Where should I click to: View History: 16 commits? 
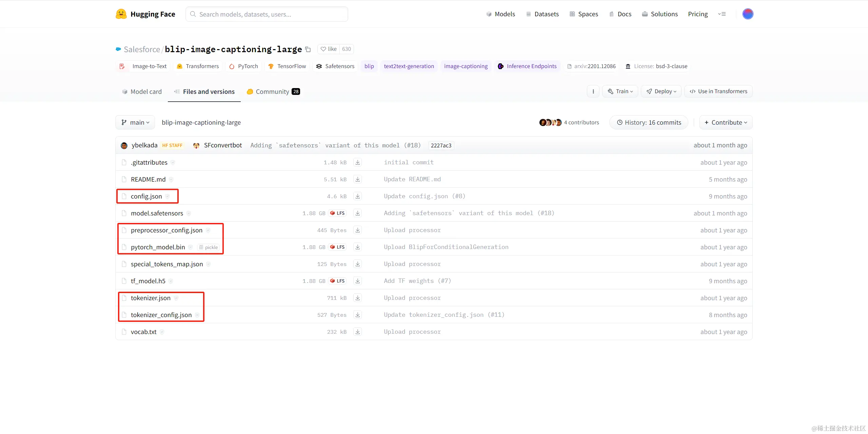click(649, 122)
